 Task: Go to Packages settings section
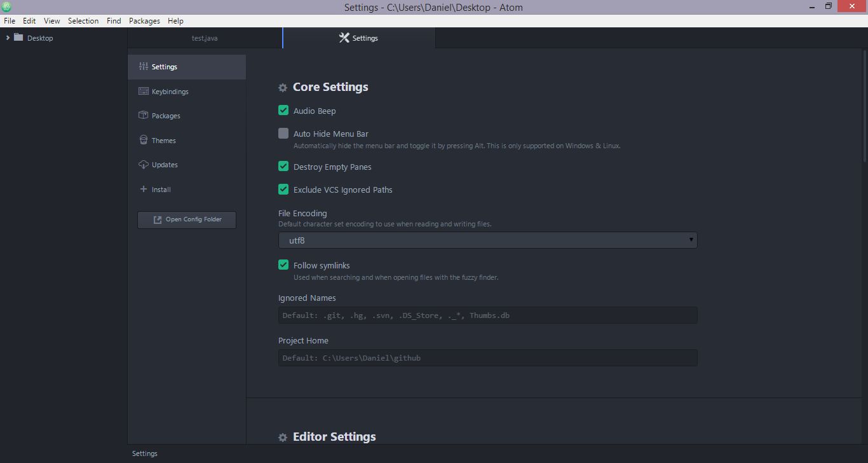pos(187,115)
